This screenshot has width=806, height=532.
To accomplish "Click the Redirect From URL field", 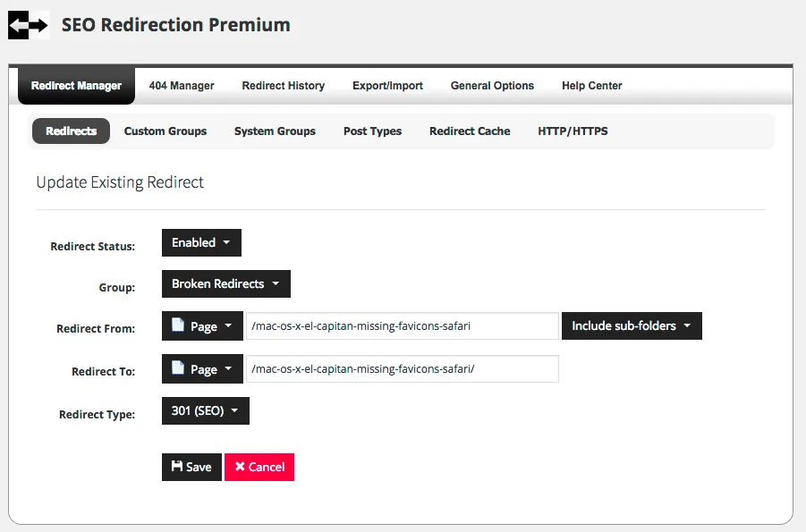I will coord(403,326).
